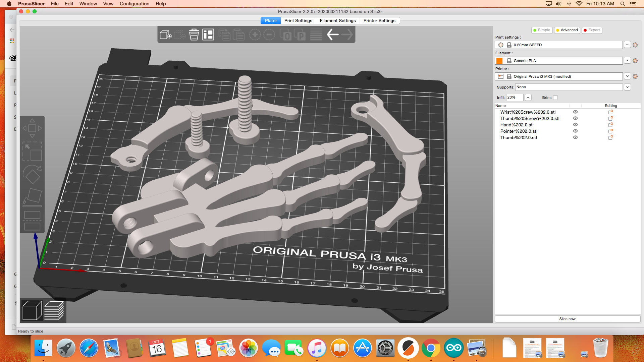This screenshot has width=644, height=362.
Task: Switch to 3D editor view cube
Action: [x=32, y=310]
